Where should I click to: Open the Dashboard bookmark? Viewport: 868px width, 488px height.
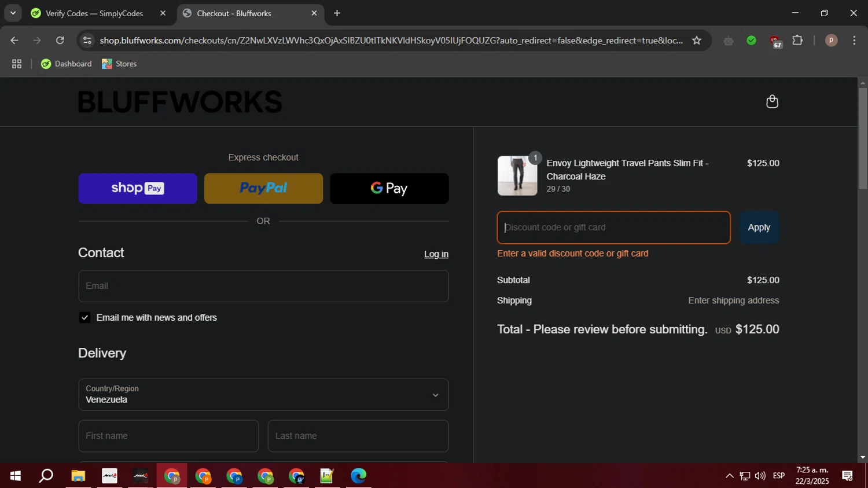[x=67, y=64]
